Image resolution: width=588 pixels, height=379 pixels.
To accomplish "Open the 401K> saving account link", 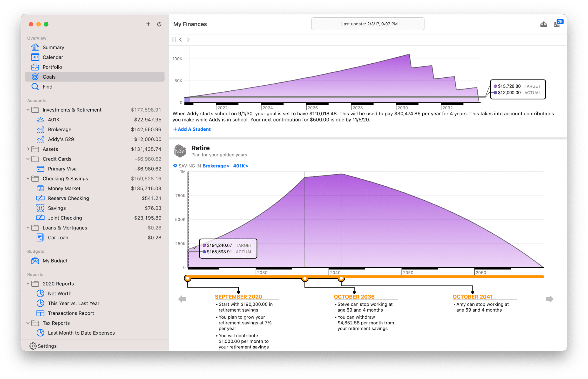I will pos(241,166).
